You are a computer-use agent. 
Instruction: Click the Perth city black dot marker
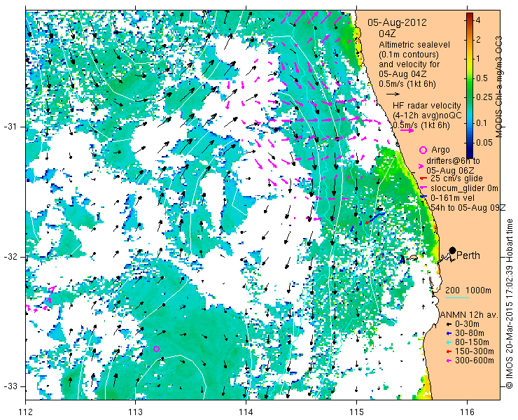point(453,250)
